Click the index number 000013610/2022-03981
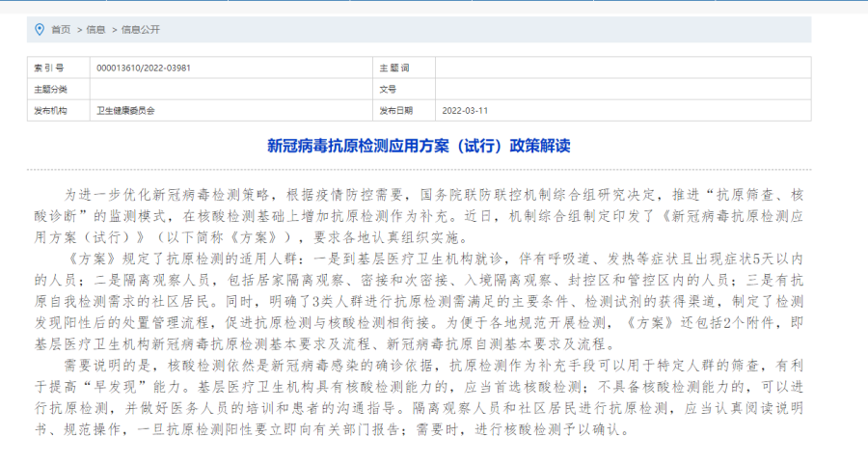The width and height of the screenshot is (868, 464). point(143,68)
